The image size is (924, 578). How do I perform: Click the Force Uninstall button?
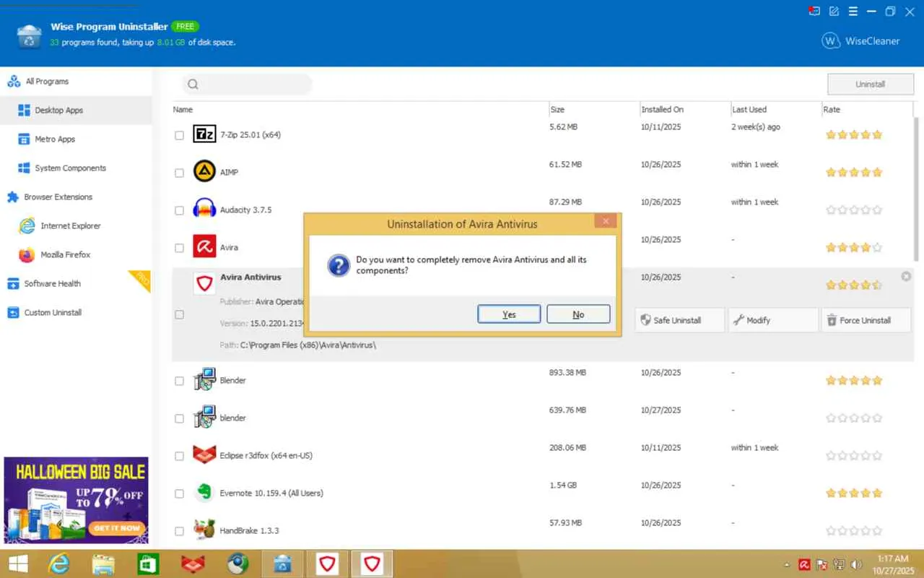[x=866, y=320]
